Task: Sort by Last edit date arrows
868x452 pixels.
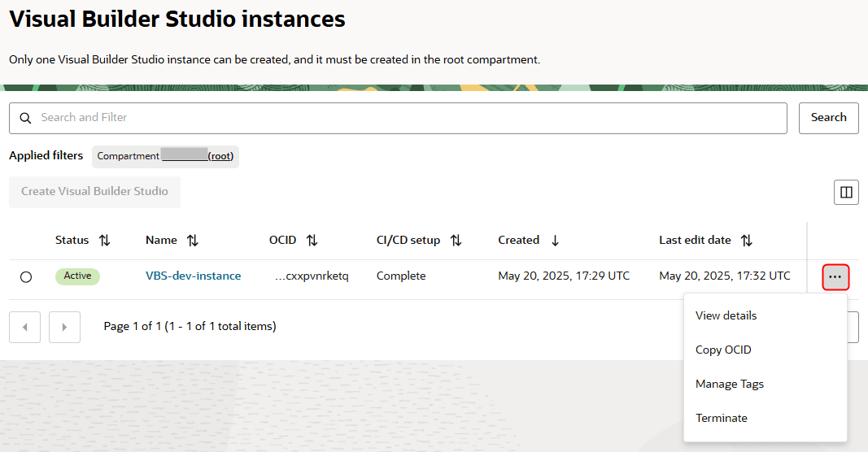Action: click(x=746, y=241)
